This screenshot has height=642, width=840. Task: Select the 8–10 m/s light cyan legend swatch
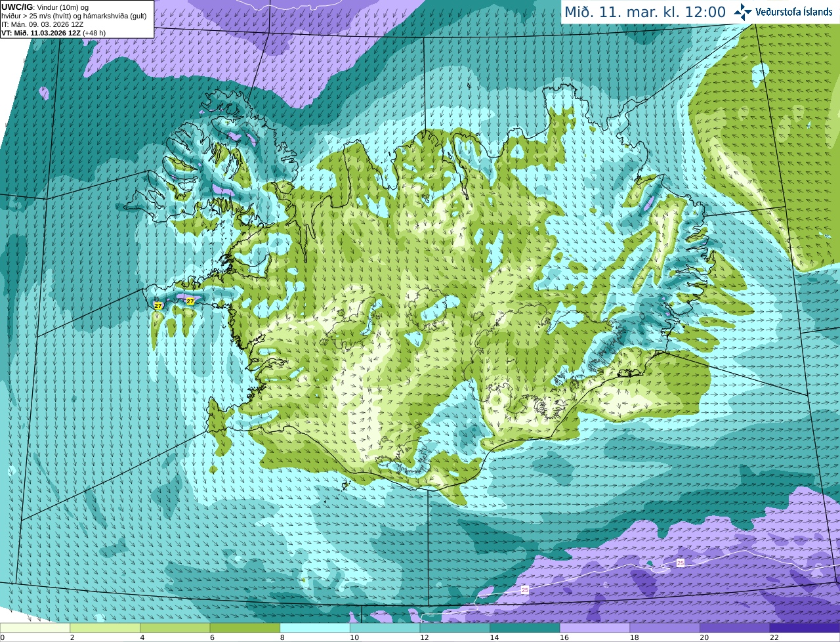[315, 628]
